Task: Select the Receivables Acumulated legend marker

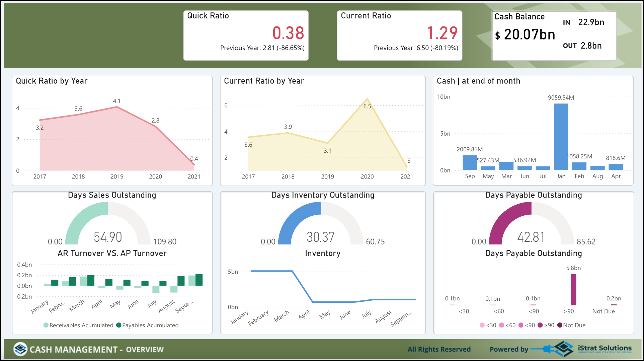Action: [x=46, y=325]
